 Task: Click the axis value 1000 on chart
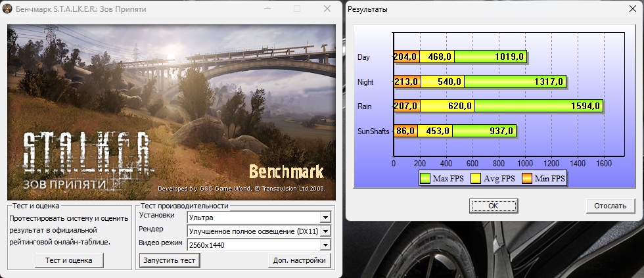[525, 164]
